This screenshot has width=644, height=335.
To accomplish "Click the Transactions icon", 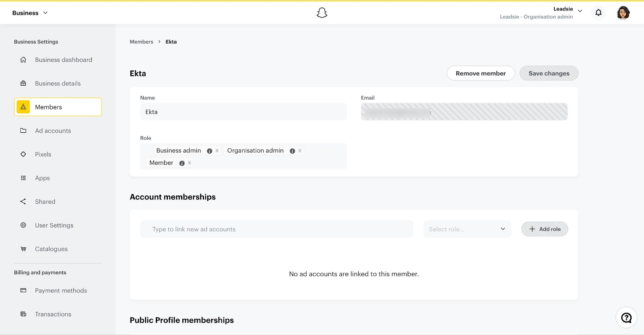I will point(23,314).
